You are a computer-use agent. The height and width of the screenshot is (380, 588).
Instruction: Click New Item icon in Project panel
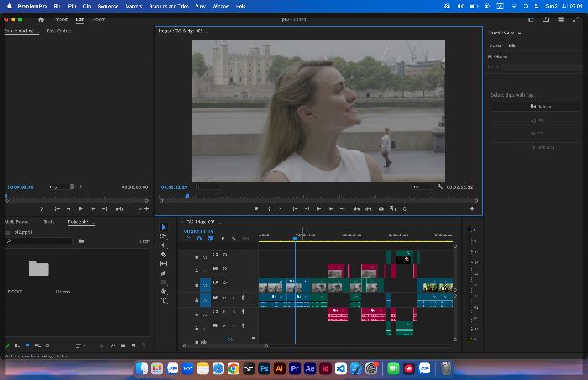point(134,346)
